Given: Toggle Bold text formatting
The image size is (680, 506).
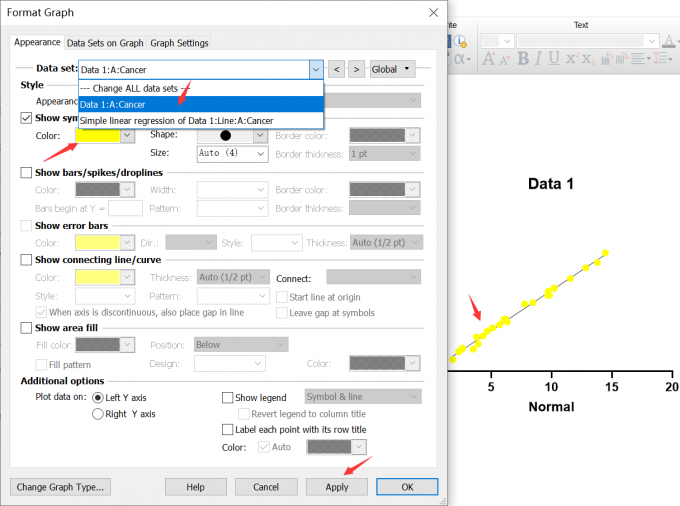Looking at the screenshot, I should [523, 58].
